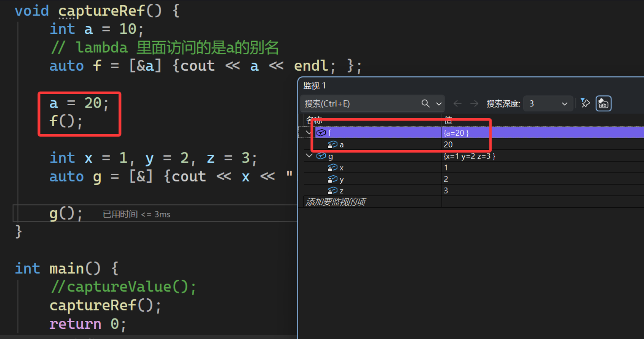Viewport: 644px width, 339px height.
Task: Click the value 20 of variable a
Action: coord(448,144)
